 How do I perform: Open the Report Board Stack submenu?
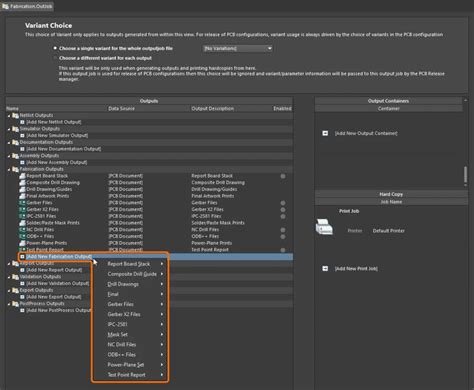click(130, 264)
